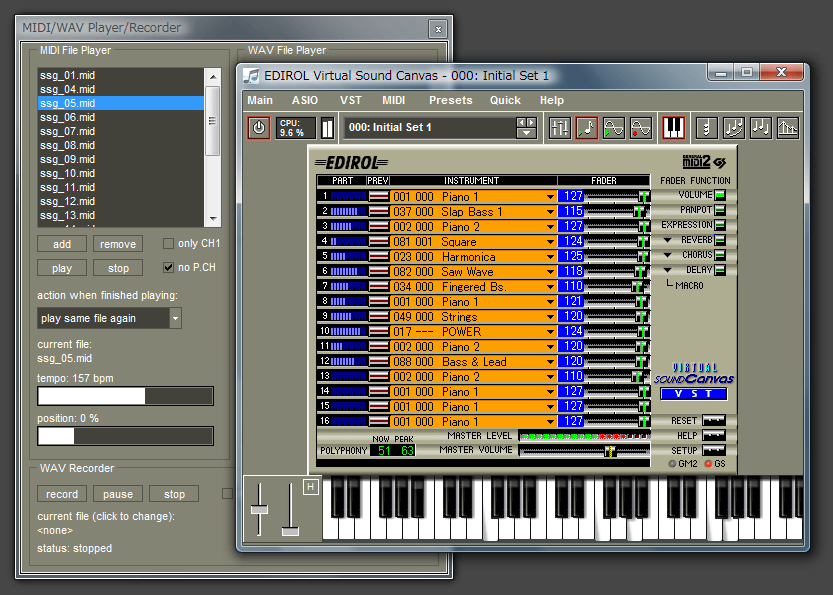Open instrument dropdown for Slap Bass 1

point(550,212)
